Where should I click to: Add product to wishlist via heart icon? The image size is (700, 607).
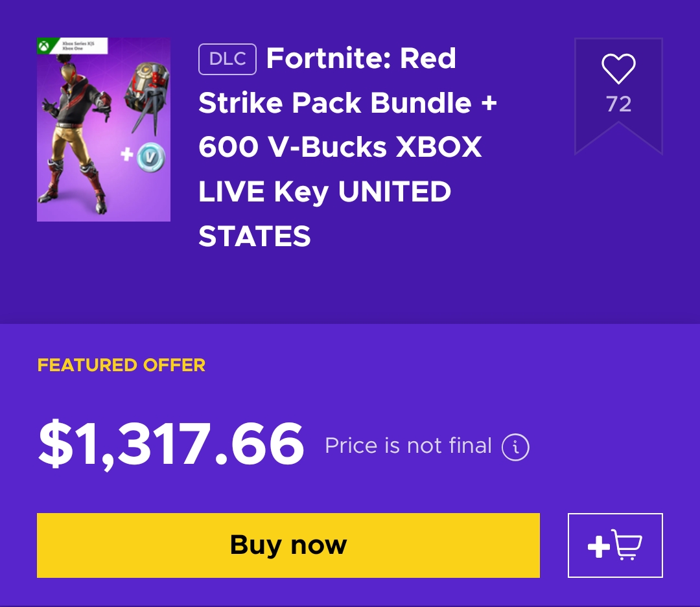[x=618, y=69]
